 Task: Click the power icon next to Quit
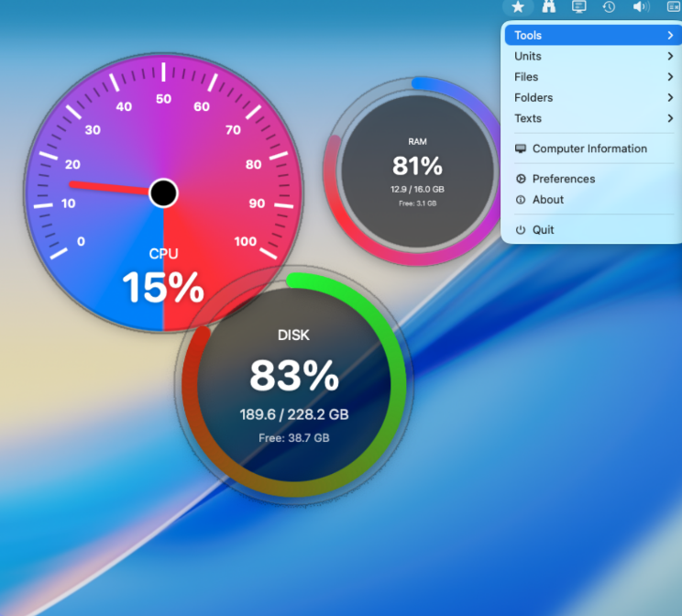point(521,230)
